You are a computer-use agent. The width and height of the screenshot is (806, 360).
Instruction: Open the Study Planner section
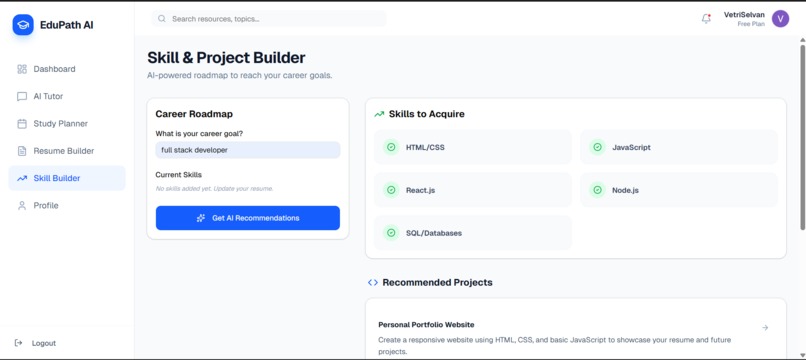(67, 123)
